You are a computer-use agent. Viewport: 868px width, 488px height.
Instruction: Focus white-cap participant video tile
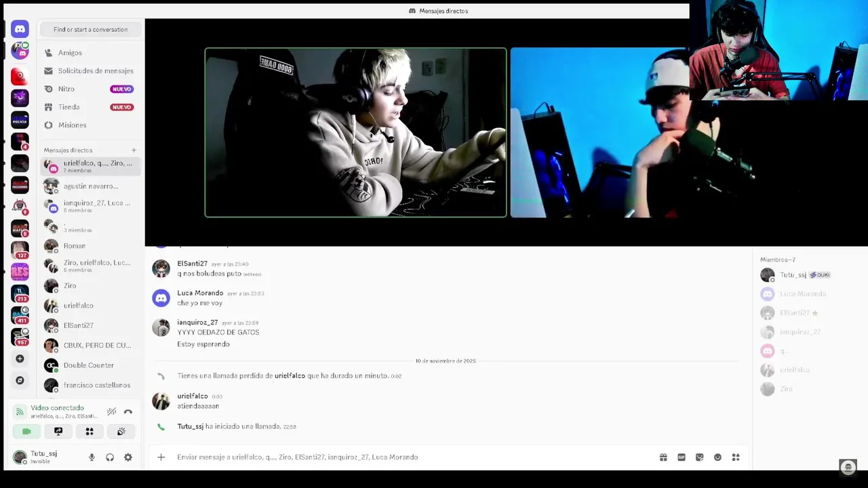[599, 133]
